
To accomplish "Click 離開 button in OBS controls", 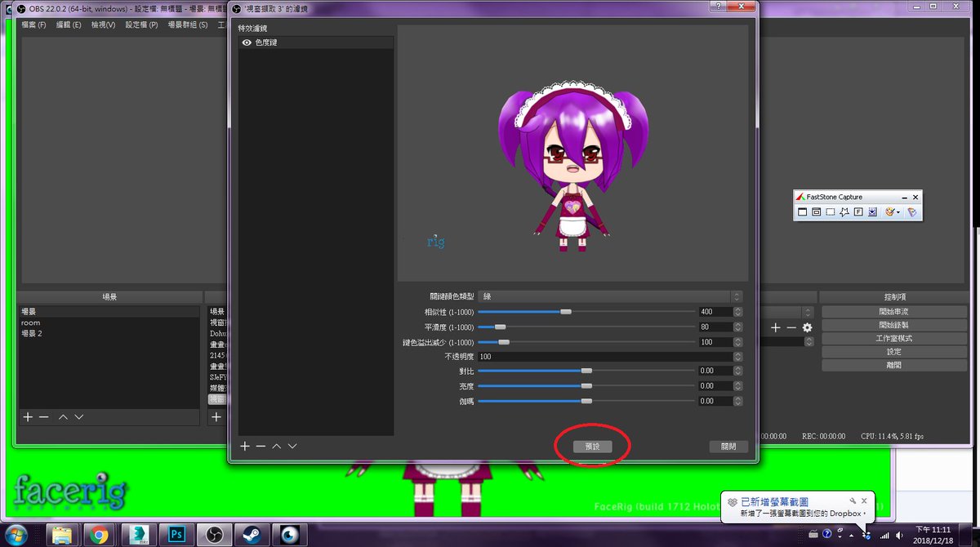I will pos(893,365).
